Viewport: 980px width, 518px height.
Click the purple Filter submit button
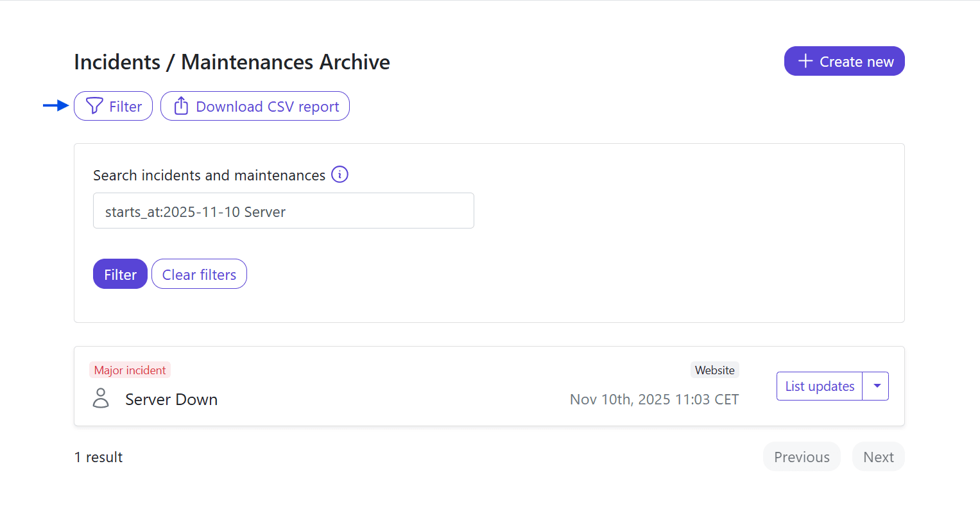point(120,274)
